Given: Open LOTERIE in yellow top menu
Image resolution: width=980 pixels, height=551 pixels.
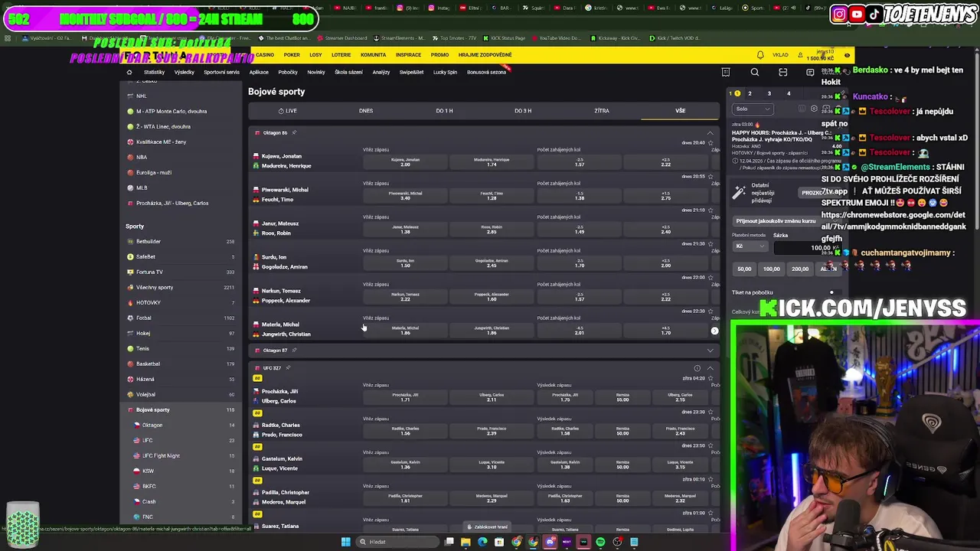Looking at the screenshot, I should pos(341,55).
